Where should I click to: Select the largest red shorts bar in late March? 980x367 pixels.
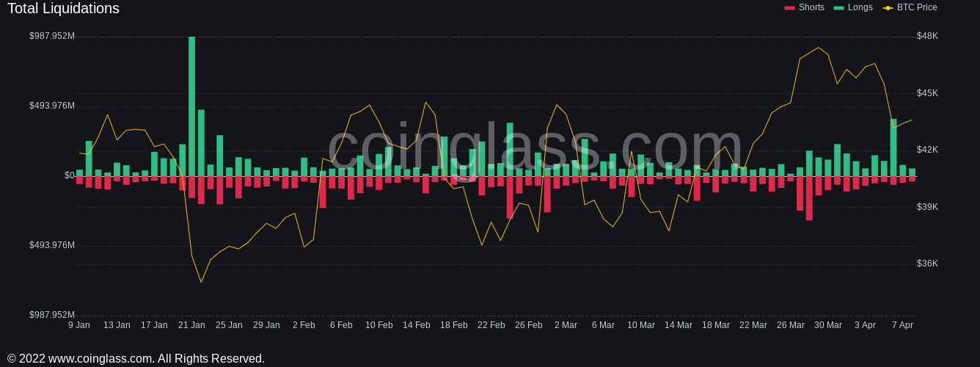(x=809, y=198)
